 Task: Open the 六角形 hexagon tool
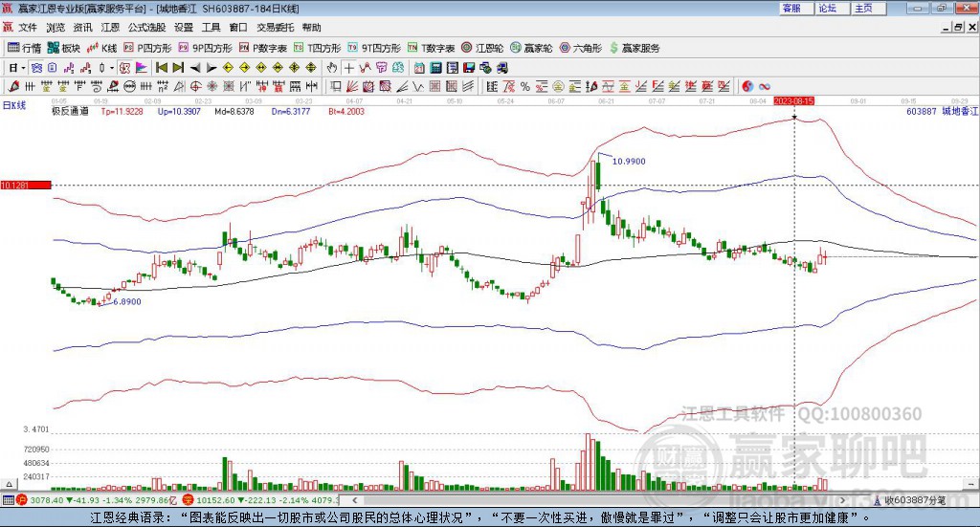coord(581,48)
